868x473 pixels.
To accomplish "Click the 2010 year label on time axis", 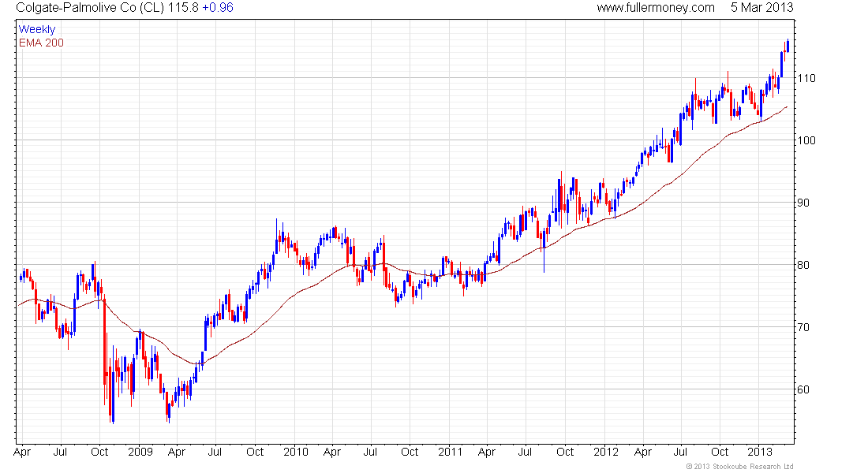I will [296, 452].
